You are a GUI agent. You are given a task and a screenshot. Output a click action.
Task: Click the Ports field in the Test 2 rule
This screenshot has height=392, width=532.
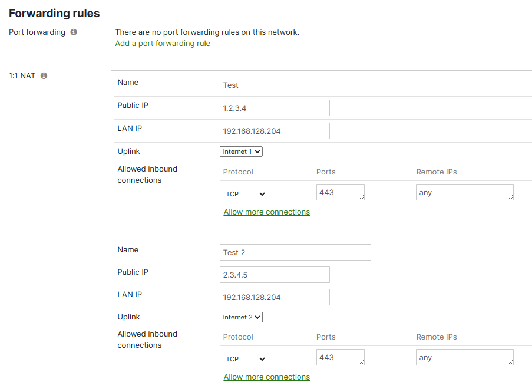pos(340,358)
